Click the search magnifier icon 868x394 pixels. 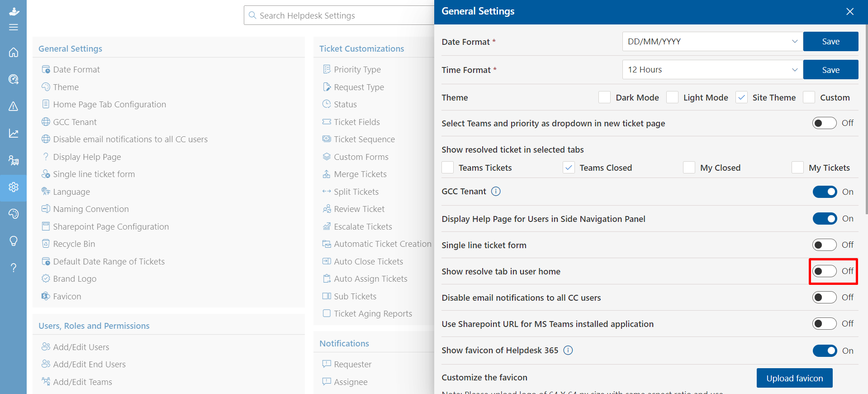click(252, 15)
